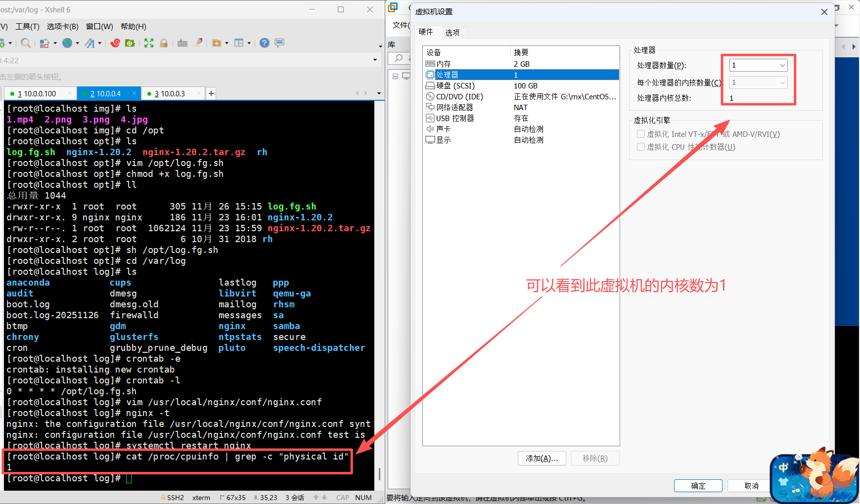Click the 确定 button

pyautogui.click(x=698, y=486)
